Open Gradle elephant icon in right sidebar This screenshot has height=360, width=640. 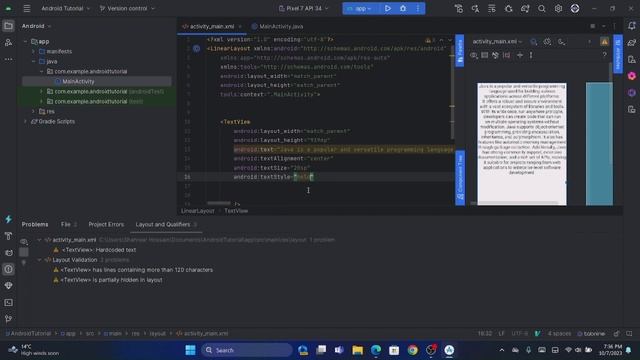tap(632, 42)
